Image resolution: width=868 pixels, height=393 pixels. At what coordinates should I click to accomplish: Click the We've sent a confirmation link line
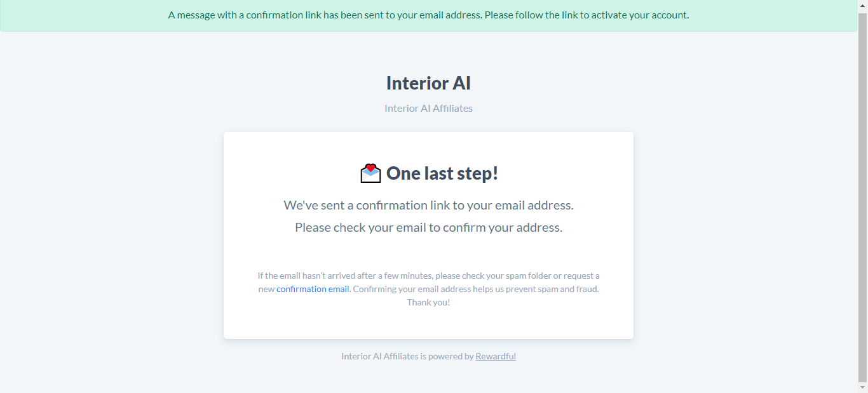428,205
